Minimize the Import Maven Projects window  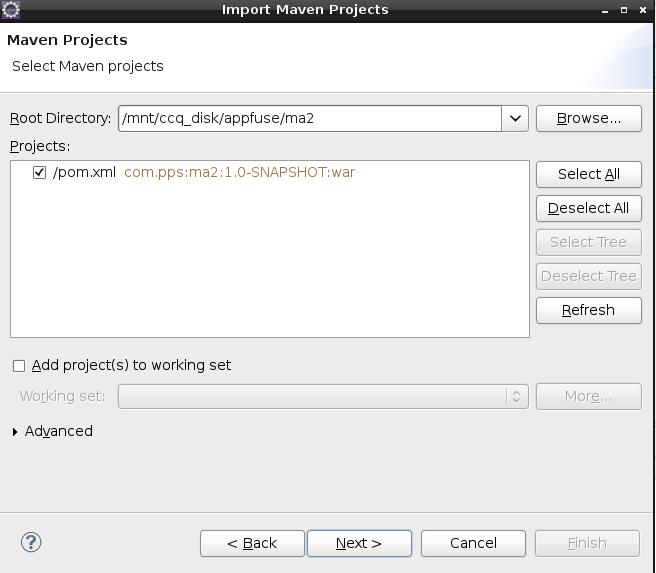606,10
